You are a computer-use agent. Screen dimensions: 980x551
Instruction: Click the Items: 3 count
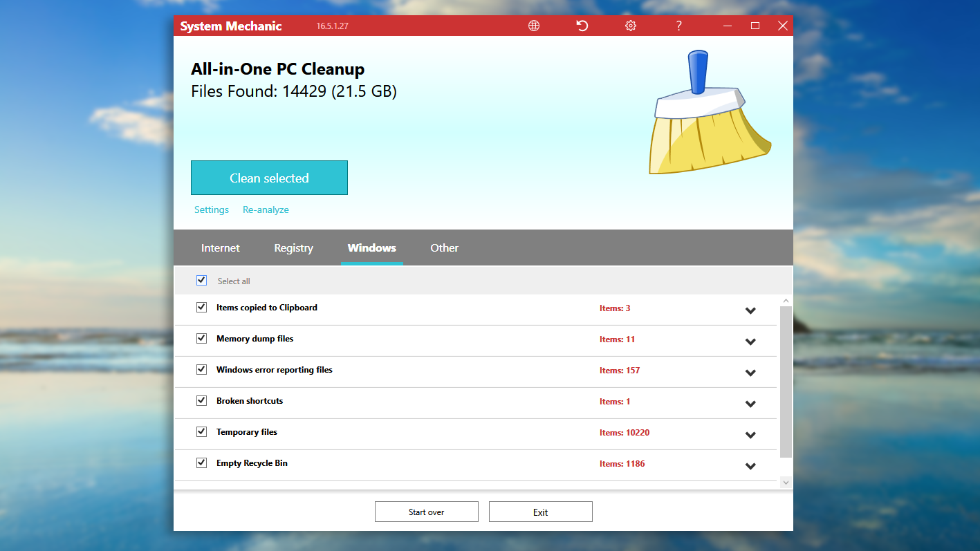pos(615,308)
